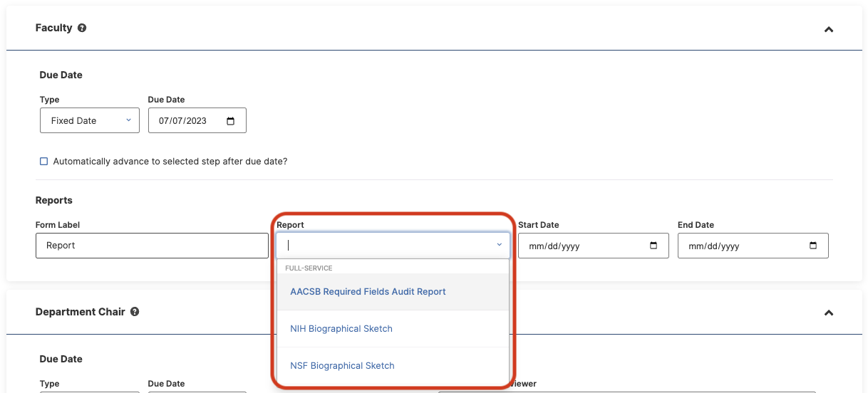Screen dimensions: 868x393
Task: Select NSF Biographical Sketch option
Action: click(393, 366)
